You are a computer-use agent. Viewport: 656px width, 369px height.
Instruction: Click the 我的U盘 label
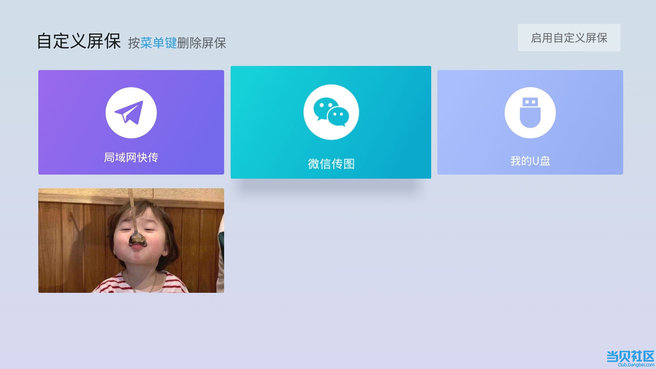[x=530, y=161]
